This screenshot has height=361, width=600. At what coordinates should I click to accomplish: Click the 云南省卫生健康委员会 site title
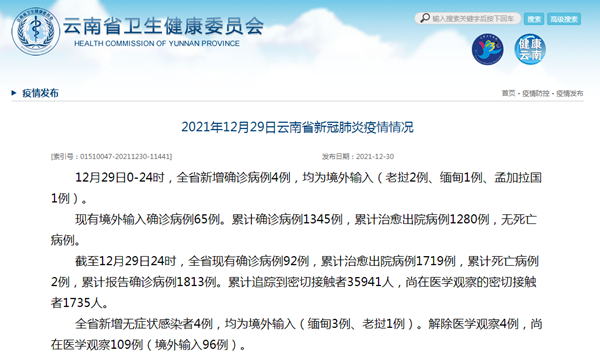click(163, 26)
